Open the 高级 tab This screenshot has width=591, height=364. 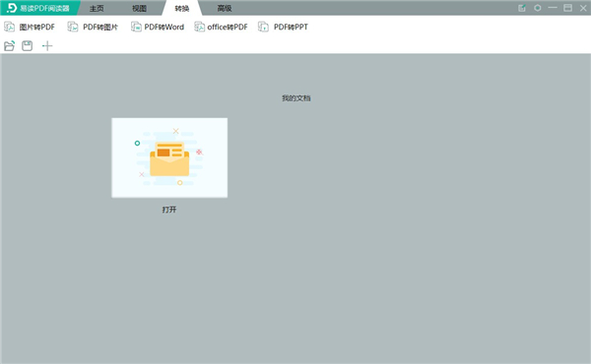(225, 8)
